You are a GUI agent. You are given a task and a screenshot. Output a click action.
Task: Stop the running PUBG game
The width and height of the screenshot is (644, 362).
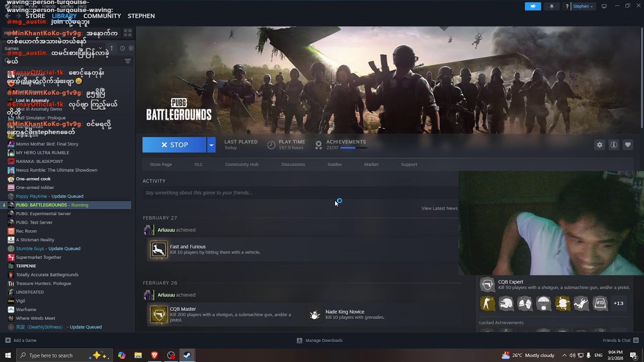174,145
